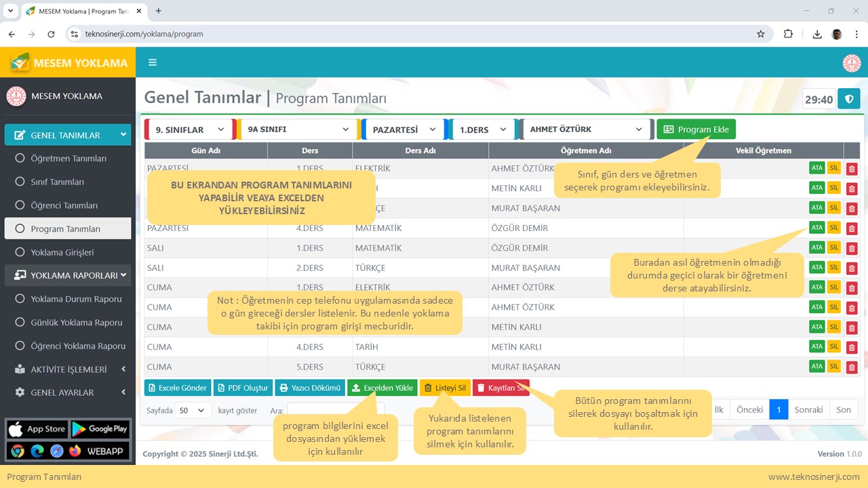The image size is (868, 488).
Task: Go to the Sonraki pagination page
Action: point(808,409)
